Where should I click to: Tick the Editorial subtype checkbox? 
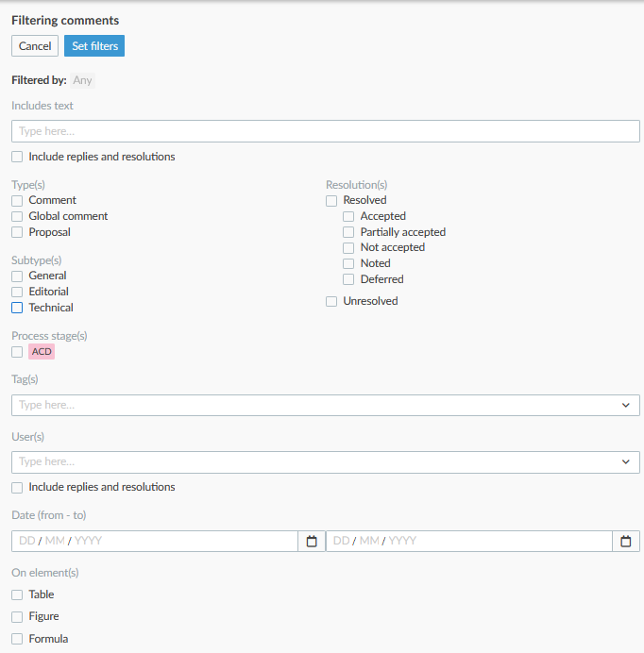click(x=17, y=292)
